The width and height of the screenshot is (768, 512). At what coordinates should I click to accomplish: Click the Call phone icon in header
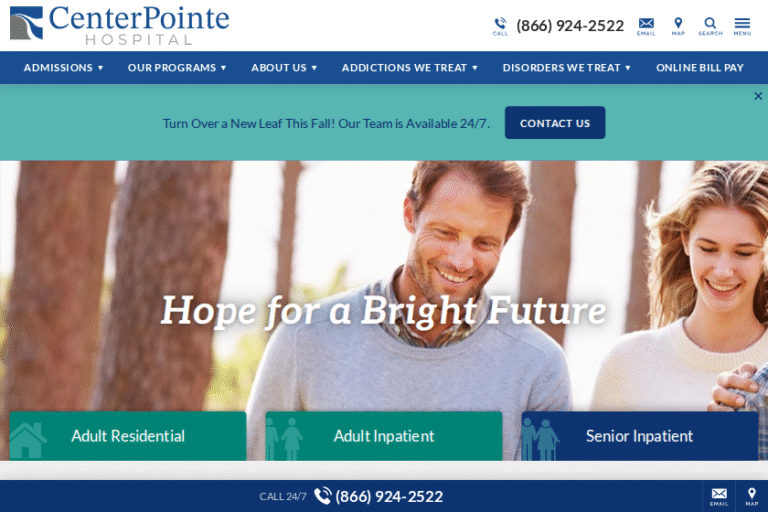click(x=500, y=26)
